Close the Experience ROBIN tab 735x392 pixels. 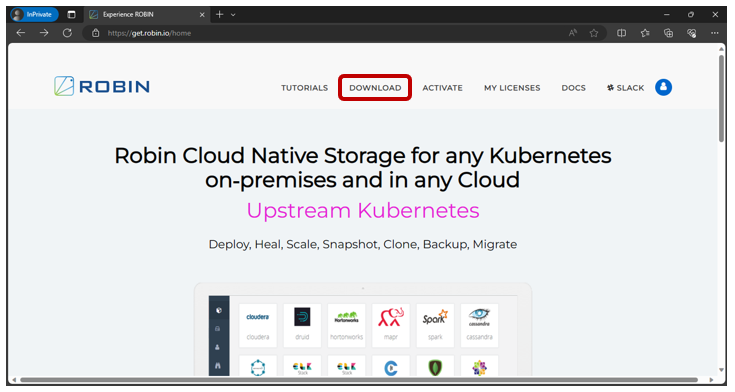click(x=202, y=15)
